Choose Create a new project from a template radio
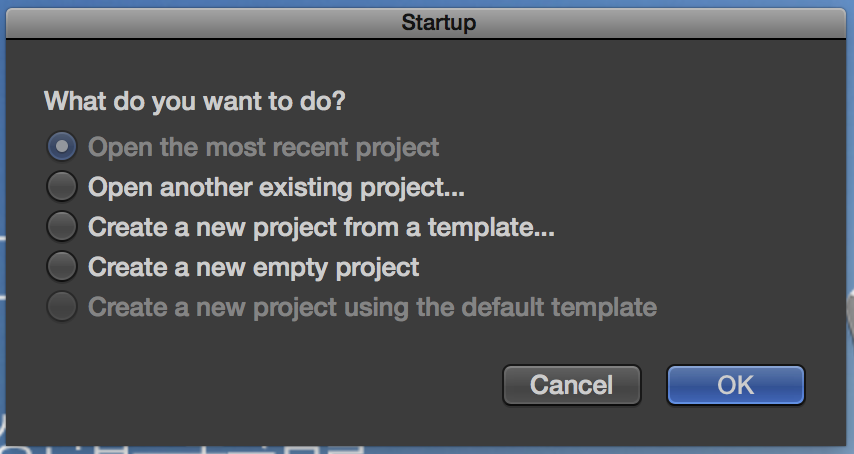This screenshot has width=854, height=454. tap(62, 227)
